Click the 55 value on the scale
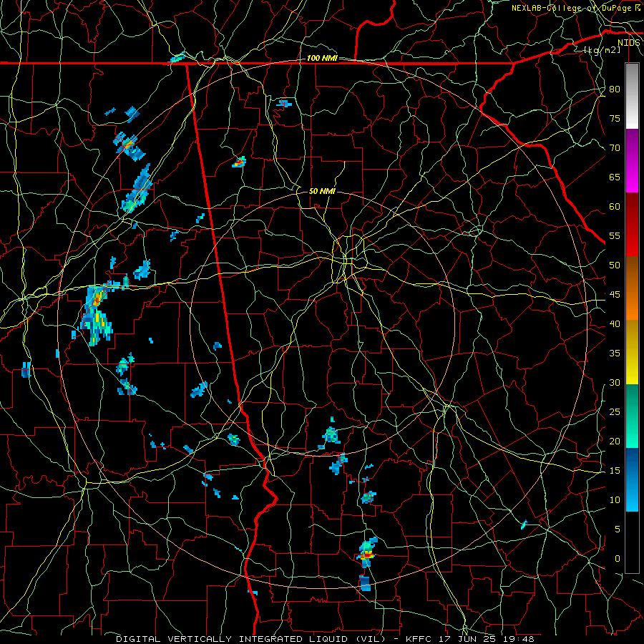 [x=615, y=235]
